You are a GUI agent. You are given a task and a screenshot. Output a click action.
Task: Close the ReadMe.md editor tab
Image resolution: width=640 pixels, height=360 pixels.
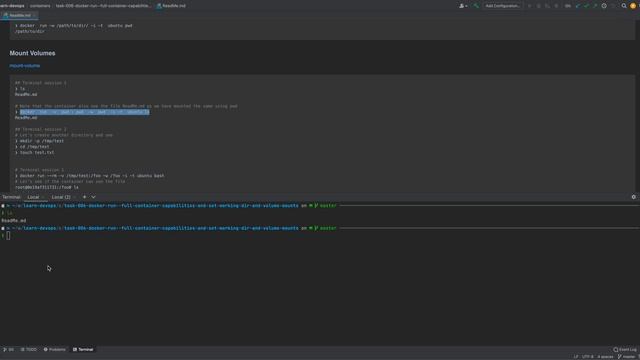coord(35,16)
